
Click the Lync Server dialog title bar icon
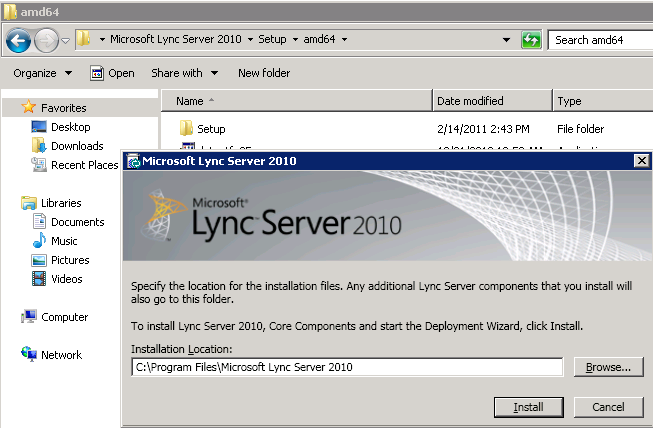coord(134,161)
